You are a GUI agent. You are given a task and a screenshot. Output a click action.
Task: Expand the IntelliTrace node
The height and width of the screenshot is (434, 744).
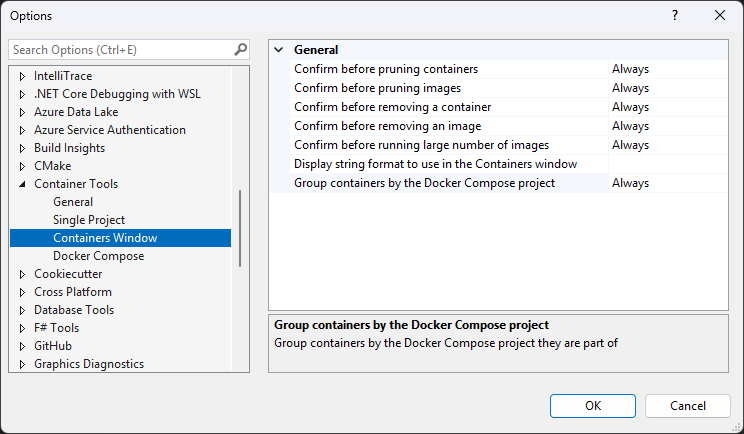click(22, 76)
